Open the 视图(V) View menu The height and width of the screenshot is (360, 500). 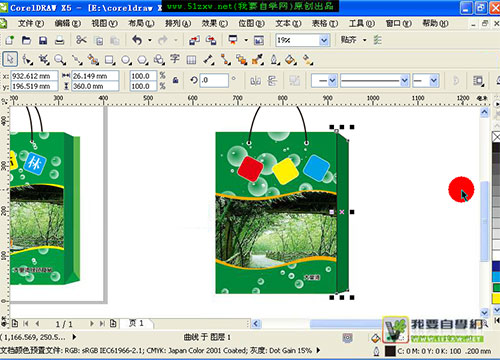[x=105, y=23]
